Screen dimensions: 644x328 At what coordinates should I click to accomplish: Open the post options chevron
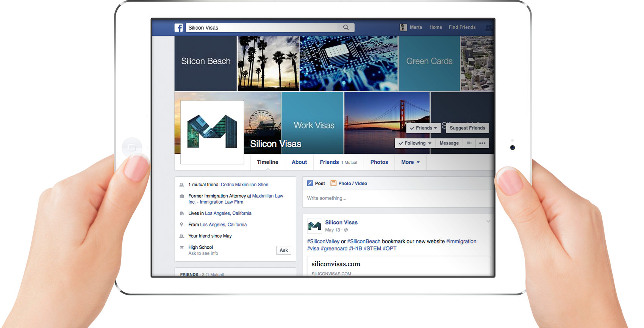pos(488,221)
